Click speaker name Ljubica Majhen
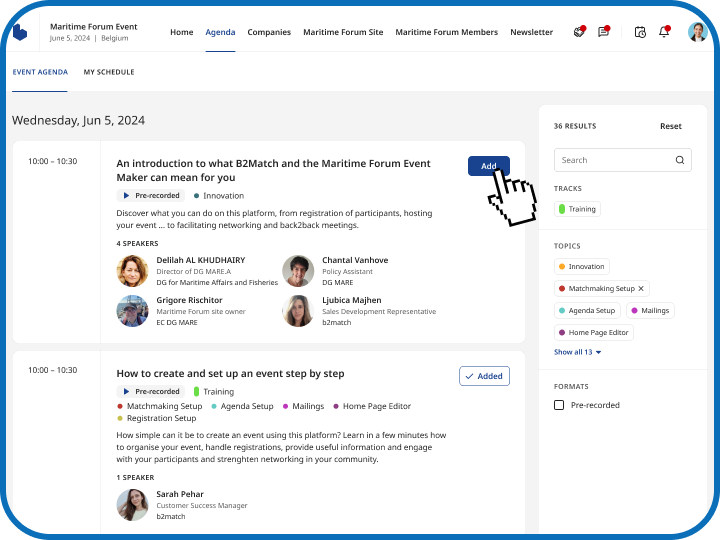The width and height of the screenshot is (720, 540). 352,300
